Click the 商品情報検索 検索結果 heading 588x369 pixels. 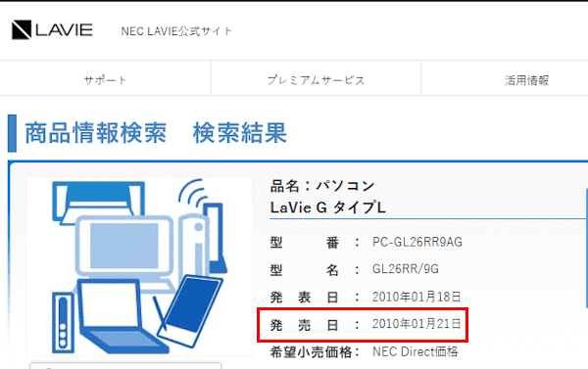tap(156, 132)
